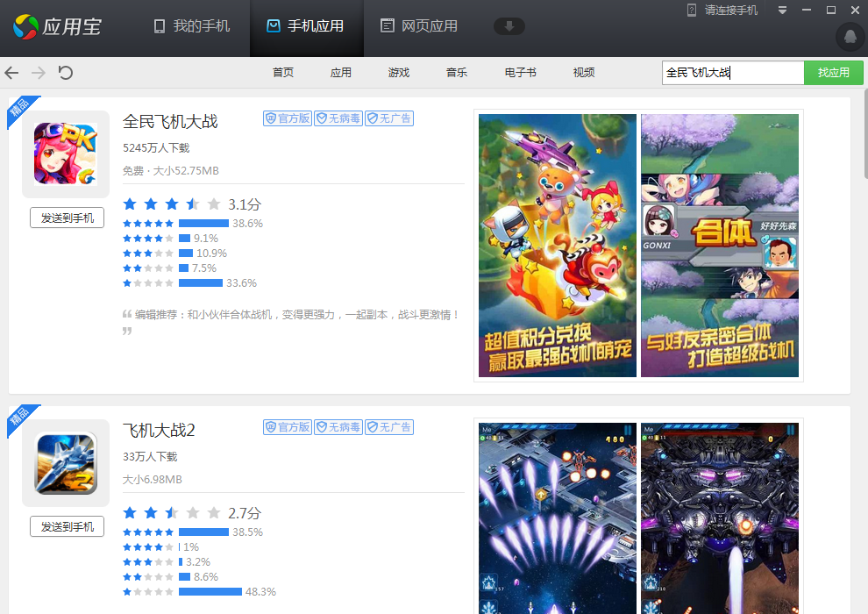Click the 33.6% one-star percentage

point(241,283)
